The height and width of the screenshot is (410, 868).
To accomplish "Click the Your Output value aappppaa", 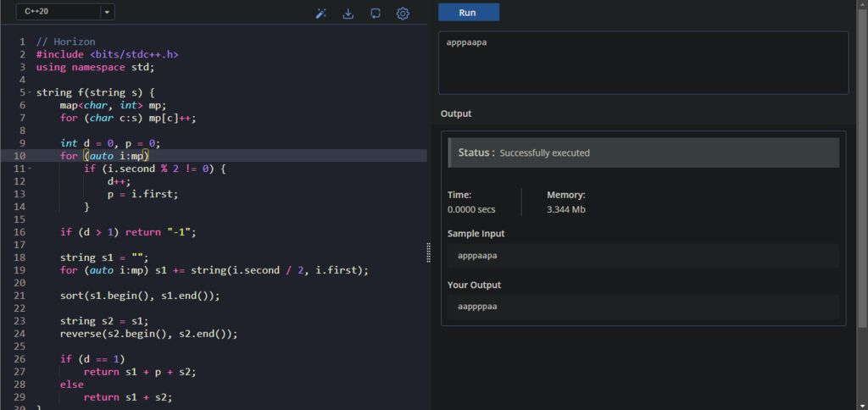I will tap(477, 307).
